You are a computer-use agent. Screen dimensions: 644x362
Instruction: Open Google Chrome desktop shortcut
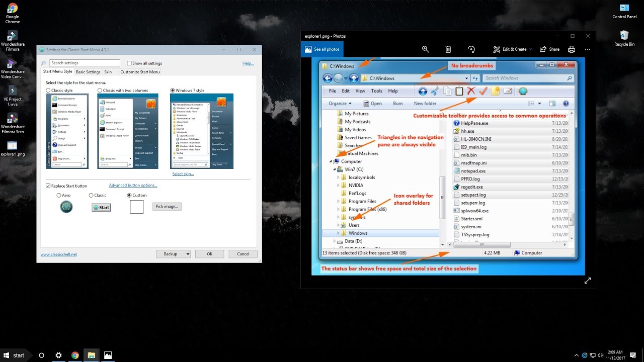(x=13, y=14)
